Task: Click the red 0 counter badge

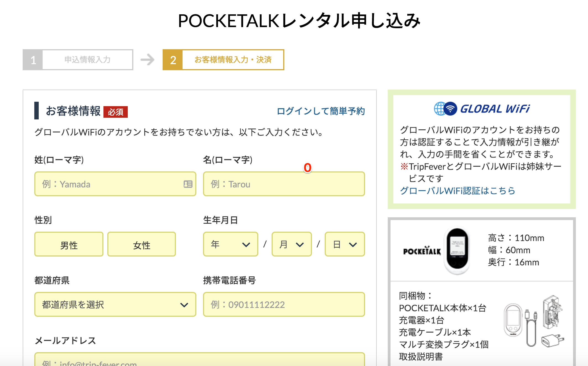Action: click(308, 168)
